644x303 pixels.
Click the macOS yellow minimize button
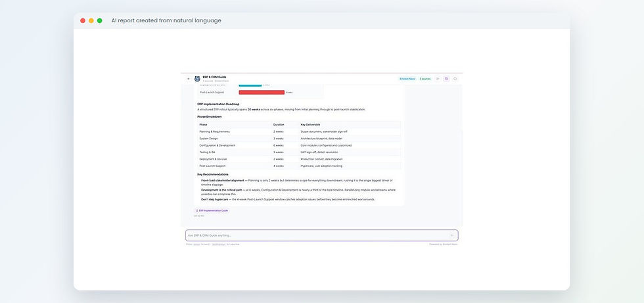91,20
